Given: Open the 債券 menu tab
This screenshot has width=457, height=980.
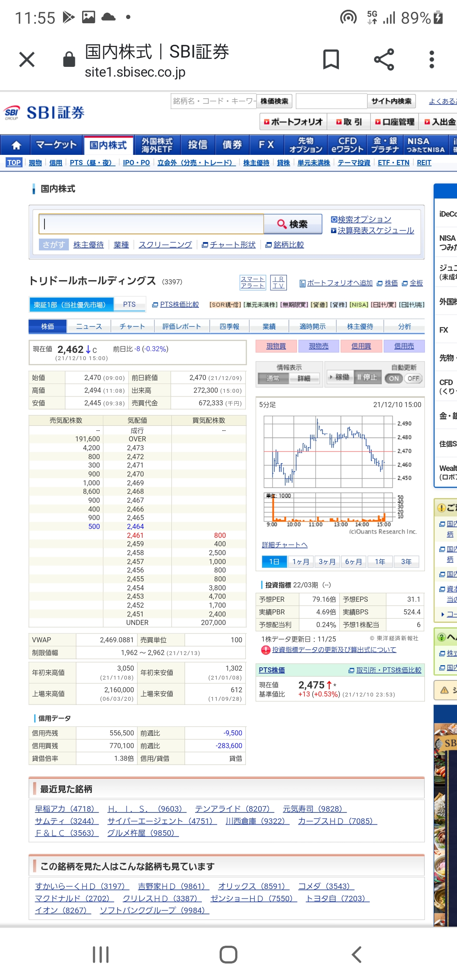Looking at the screenshot, I should coord(232,145).
